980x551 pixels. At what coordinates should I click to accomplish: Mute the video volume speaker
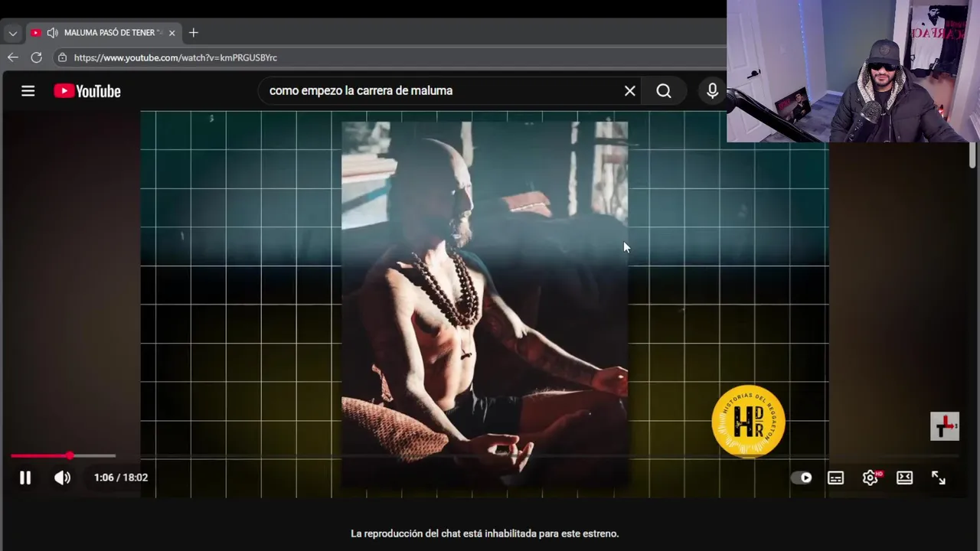62,478
